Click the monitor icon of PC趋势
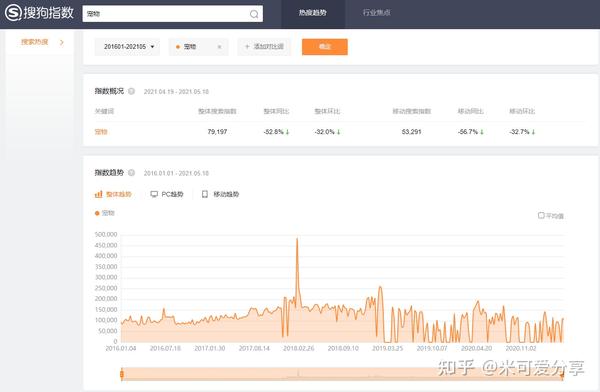600x392 pixels. tap(154, 194)
